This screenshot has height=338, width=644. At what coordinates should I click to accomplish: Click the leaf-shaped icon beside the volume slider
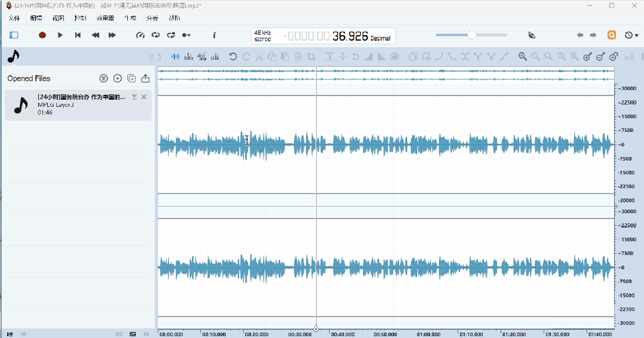532,35
